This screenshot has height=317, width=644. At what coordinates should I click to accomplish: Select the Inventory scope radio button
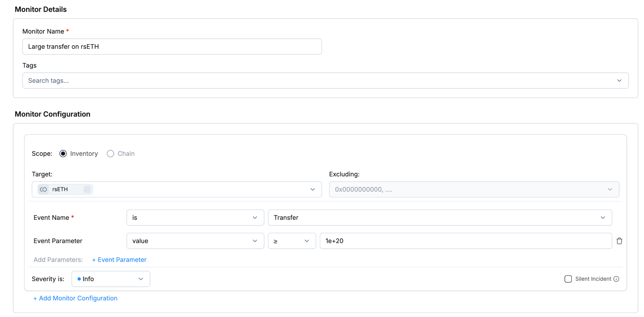[63, 154]
